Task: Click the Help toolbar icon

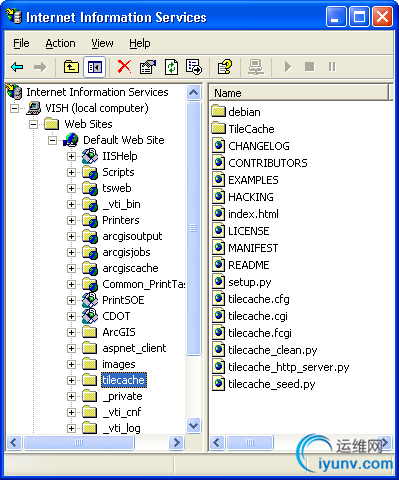Action: click(225, 67)
